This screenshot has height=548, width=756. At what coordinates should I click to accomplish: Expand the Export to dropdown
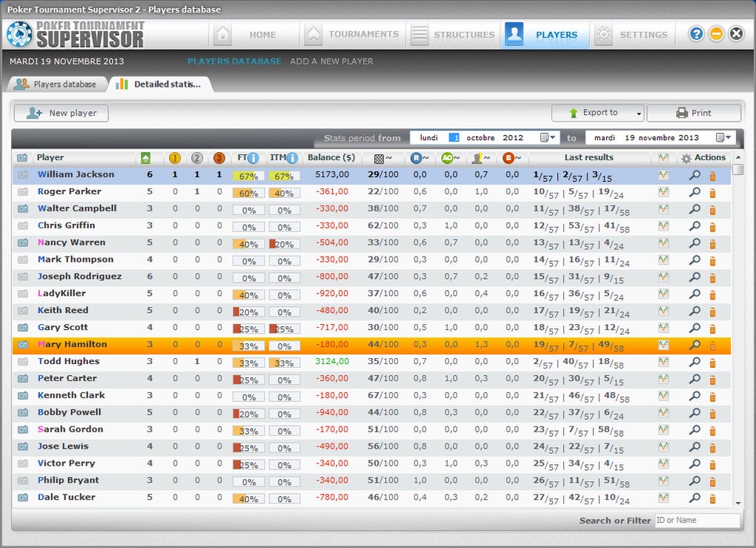tap(639, 113)
